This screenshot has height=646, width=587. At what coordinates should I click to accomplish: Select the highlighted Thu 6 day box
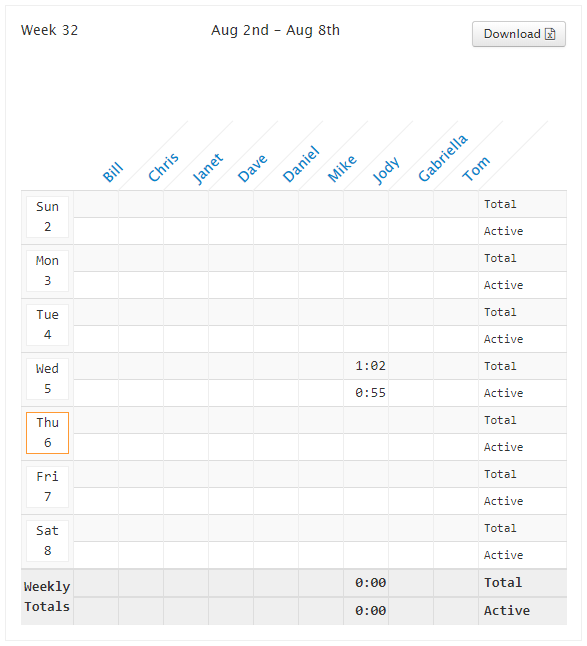pyautogui.click(x=47, y=433)
